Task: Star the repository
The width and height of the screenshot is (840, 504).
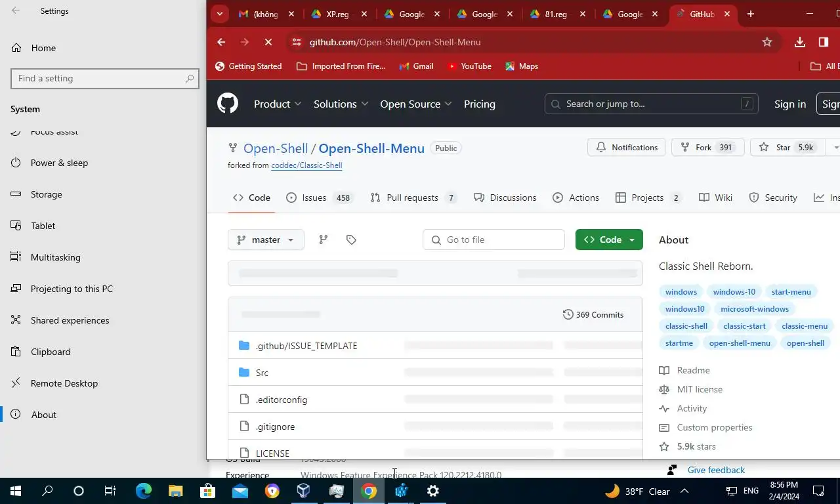Action: click(787, 148)
